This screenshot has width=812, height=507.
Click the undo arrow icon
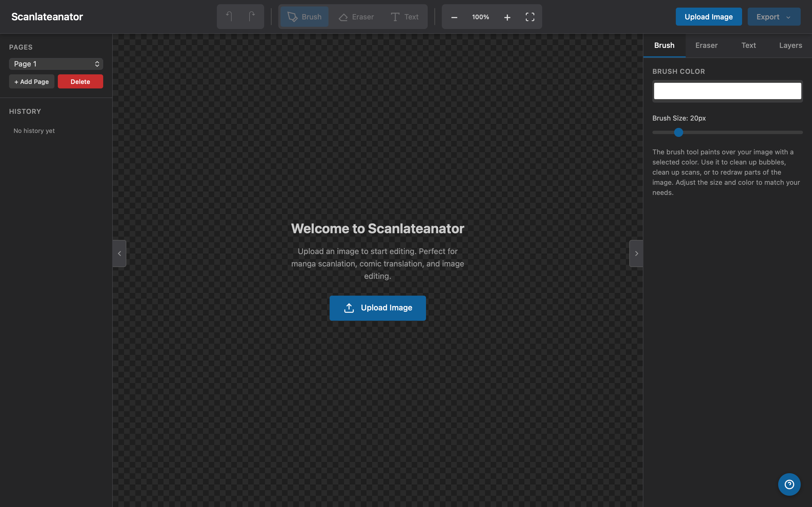tap(229, 16)
